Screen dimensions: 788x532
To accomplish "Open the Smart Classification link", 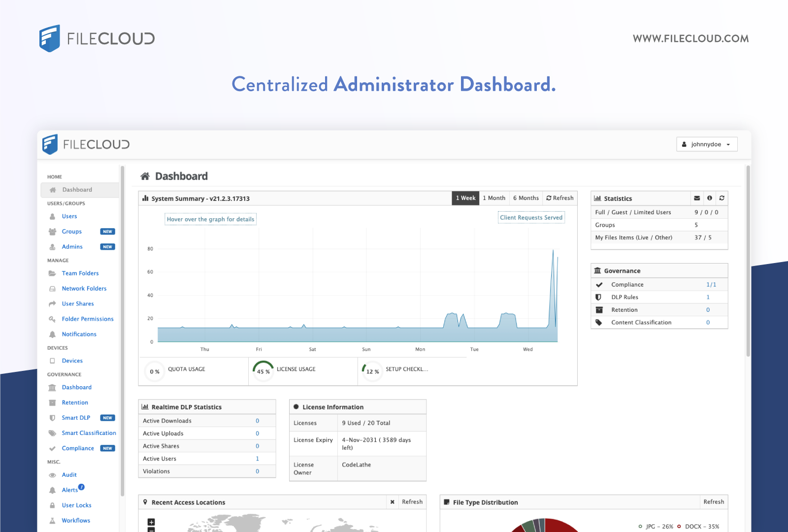I will (x=89, y=433).
